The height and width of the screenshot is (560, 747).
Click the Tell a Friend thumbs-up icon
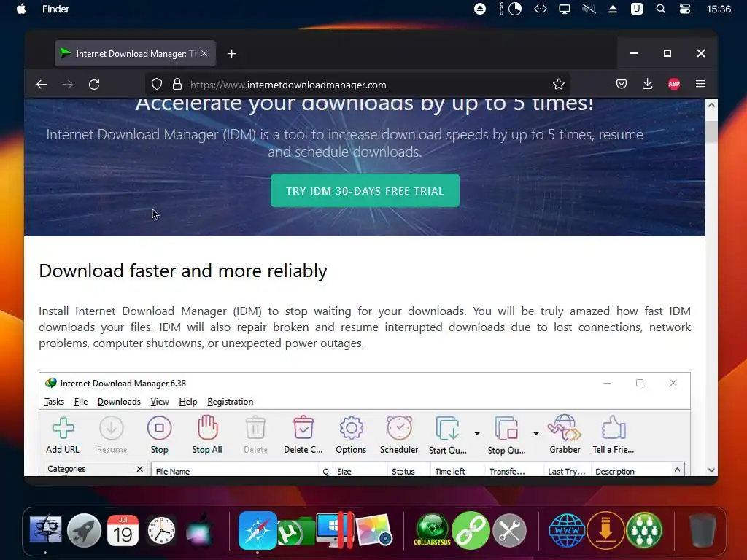point(614,427)
